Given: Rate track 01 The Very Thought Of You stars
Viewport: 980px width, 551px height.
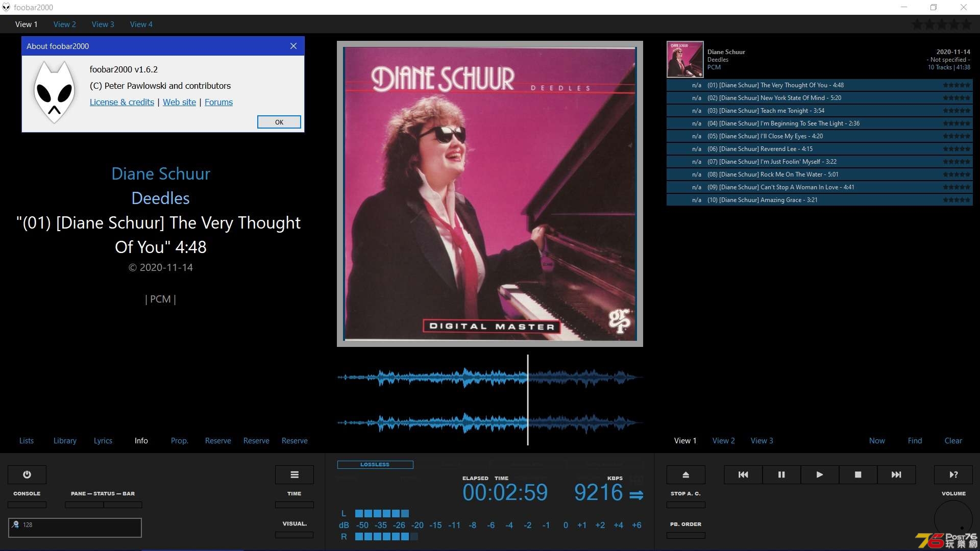Looking at the screenshot, I should click(x=957, y=85).
